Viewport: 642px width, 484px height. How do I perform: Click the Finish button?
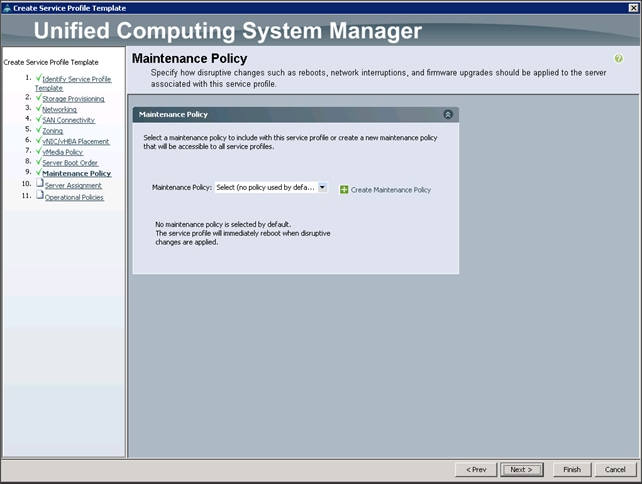coord(572,469)
